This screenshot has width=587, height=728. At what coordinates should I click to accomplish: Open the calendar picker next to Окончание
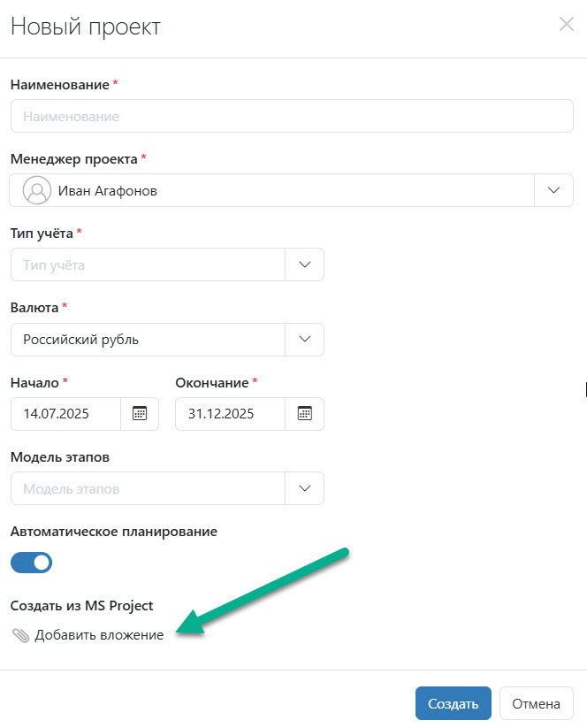[x=304, y=413]
